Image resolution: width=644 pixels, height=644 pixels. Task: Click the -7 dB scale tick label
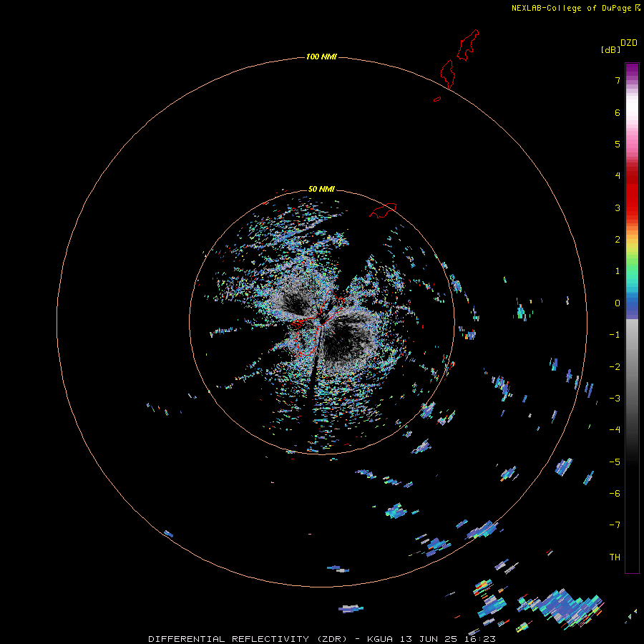pos(615,525)
